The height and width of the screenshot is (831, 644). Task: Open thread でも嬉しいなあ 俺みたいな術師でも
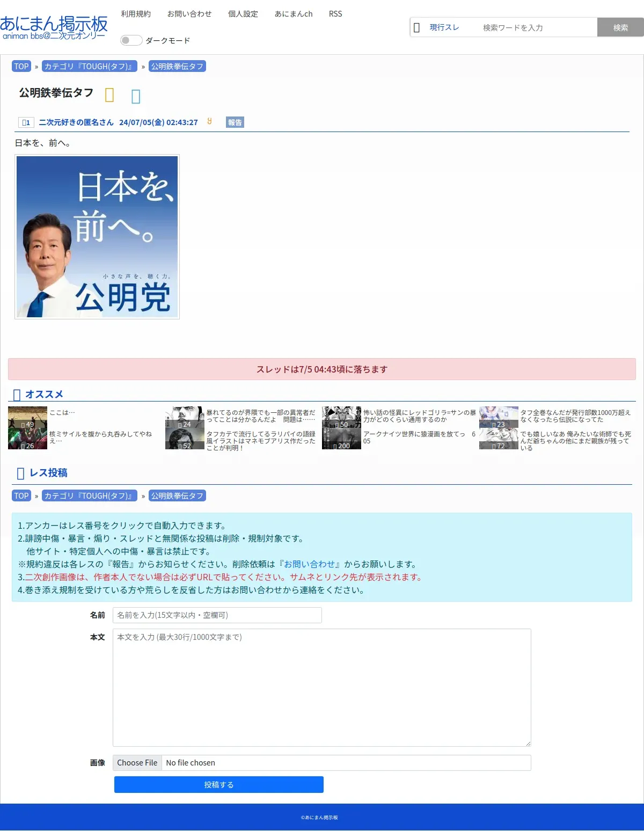[575, 441]
